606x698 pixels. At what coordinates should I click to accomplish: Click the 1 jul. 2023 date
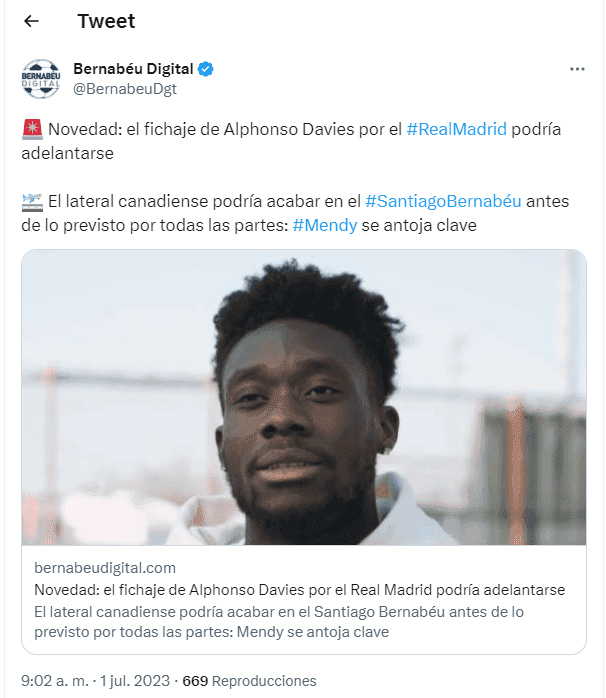(134, 681)
